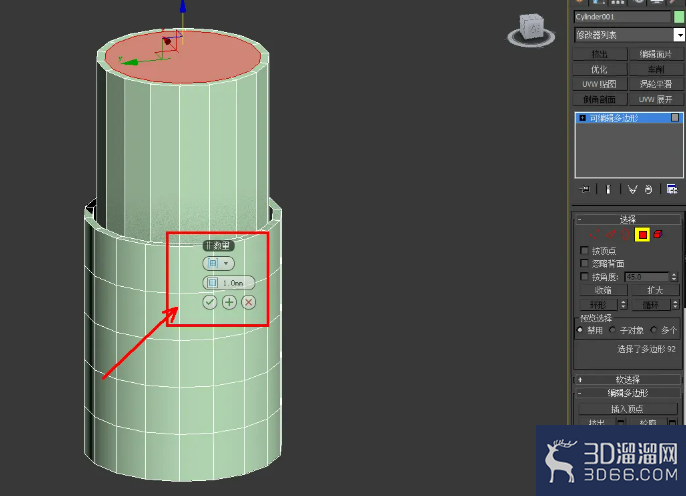Viewport: 686px width, 496px height.
Task: Click the 循环 loop button
Action: click(651, 304)
